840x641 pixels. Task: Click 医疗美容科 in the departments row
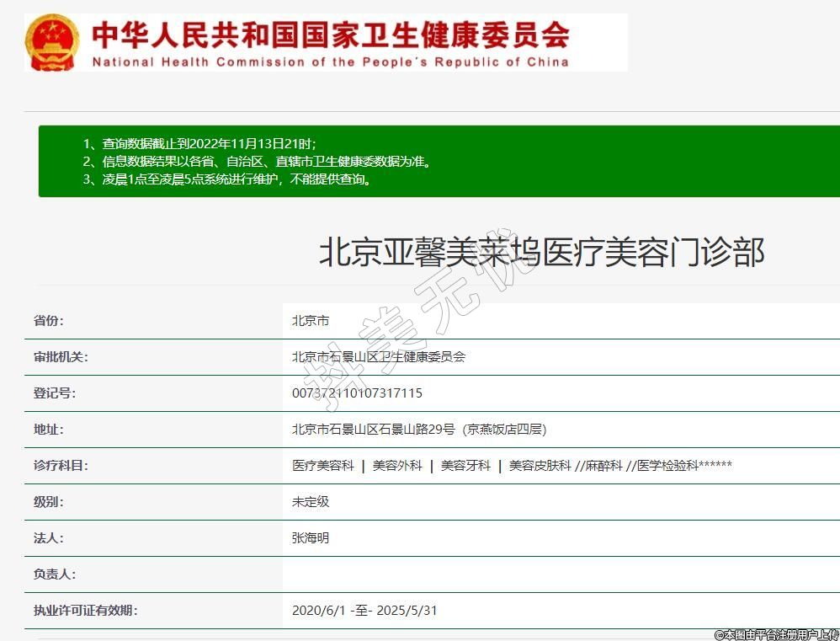[x=322, y=466]
